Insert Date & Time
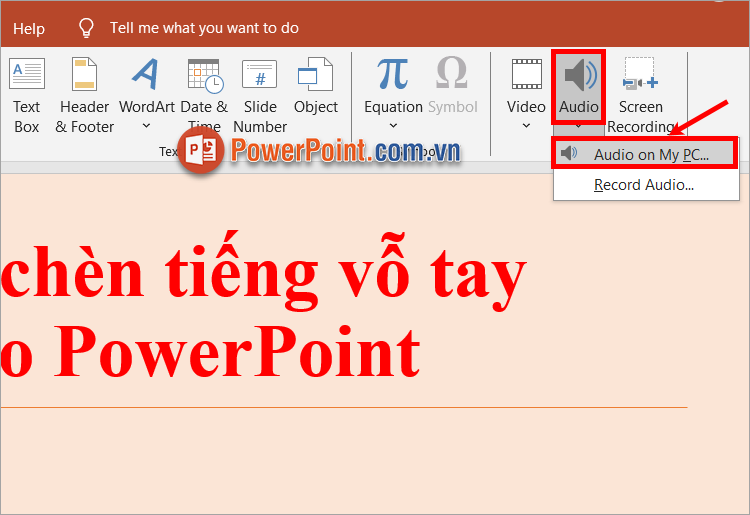750x515 pixels. (x=204, y=95)
